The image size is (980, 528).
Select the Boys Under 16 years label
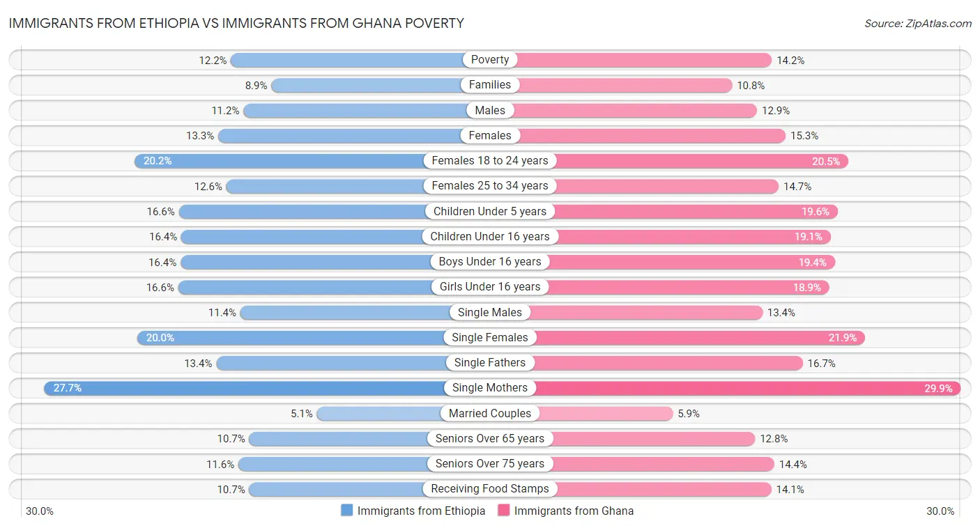[x=490, y=262]
